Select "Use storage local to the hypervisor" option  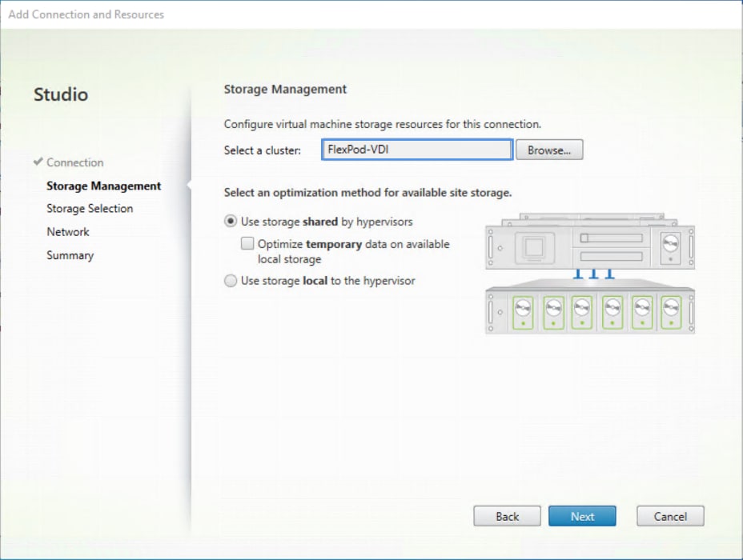coord(231,281)
